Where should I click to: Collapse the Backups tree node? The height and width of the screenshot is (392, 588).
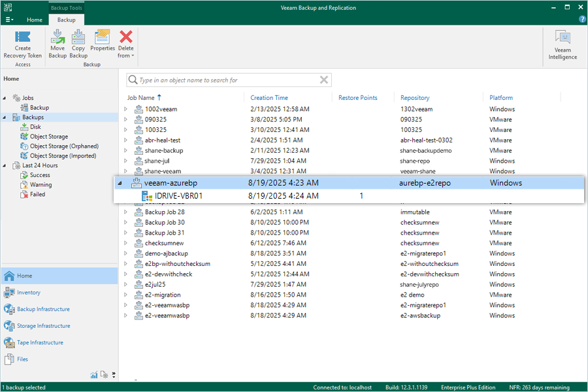click(x=5, y=118)
